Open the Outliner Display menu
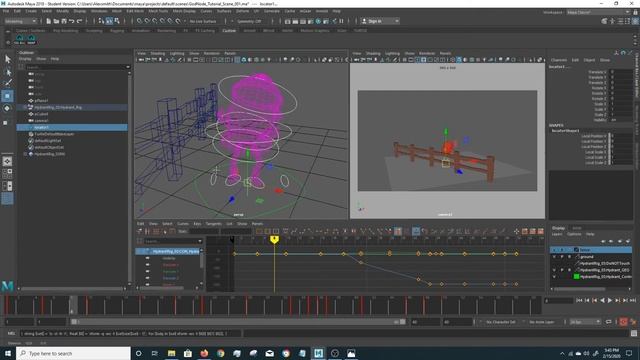The width and height of the screenshot is (640, 360). pos(25,59)
